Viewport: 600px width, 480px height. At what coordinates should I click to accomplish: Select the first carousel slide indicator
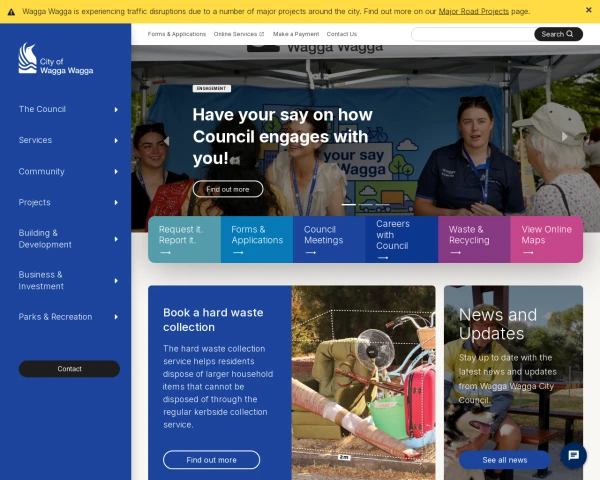tap(349, 204)
